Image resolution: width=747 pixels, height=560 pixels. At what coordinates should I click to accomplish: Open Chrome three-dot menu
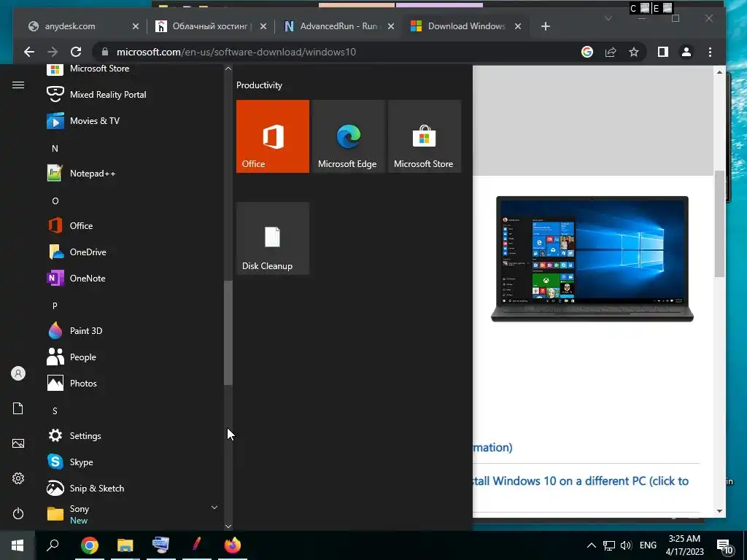point(711,52)
